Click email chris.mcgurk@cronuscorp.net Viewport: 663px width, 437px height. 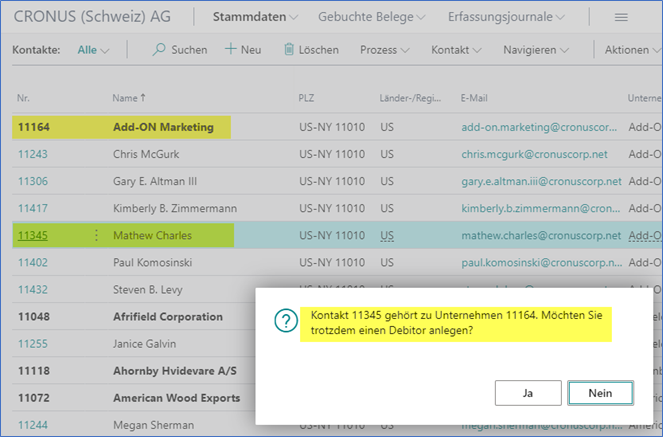click(534, 154)
